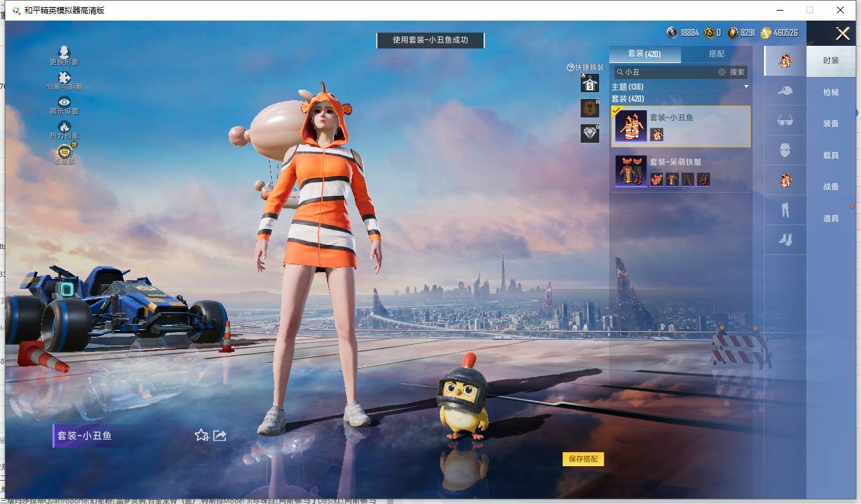Open the 时装 fashion tab

[x=831, y=60]
